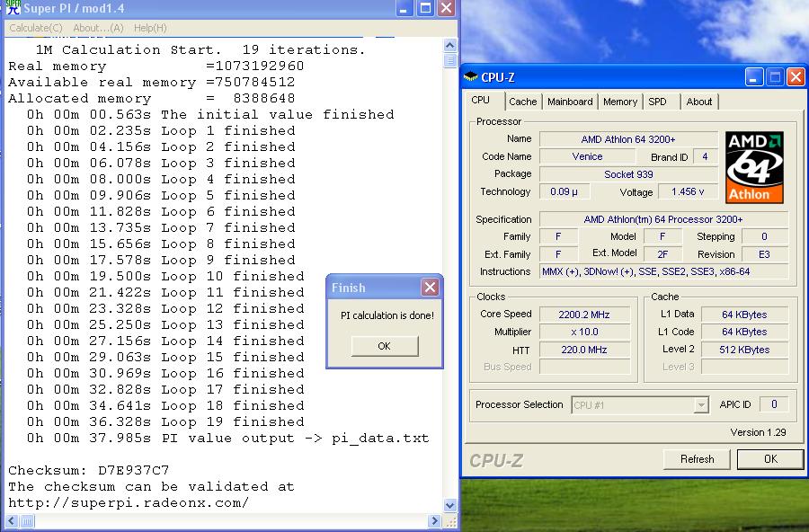Click the Technology value 0.09 µ
Screen dimensions: 809x532
point(564,191)
